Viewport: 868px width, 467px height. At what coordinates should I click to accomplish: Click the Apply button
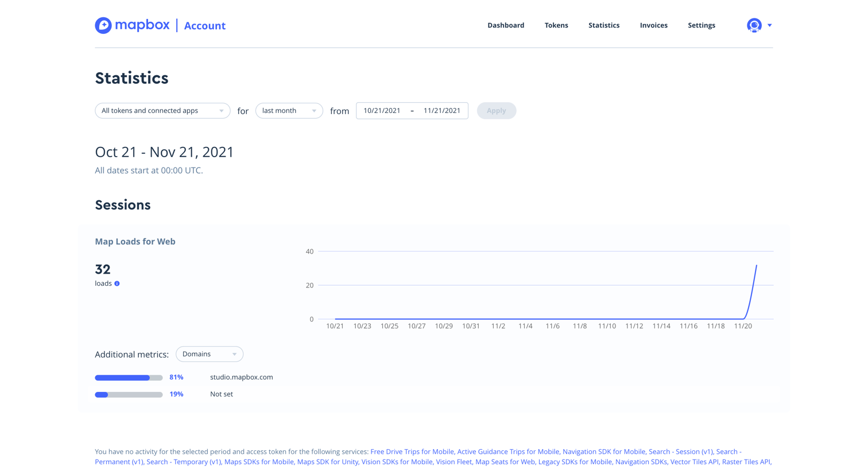(x=497, y=111)
